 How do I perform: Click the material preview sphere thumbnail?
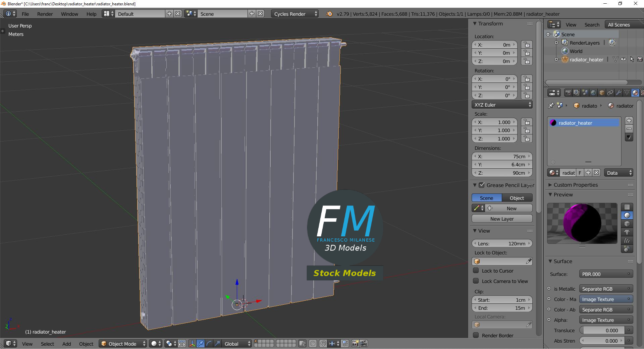(582, 223)
